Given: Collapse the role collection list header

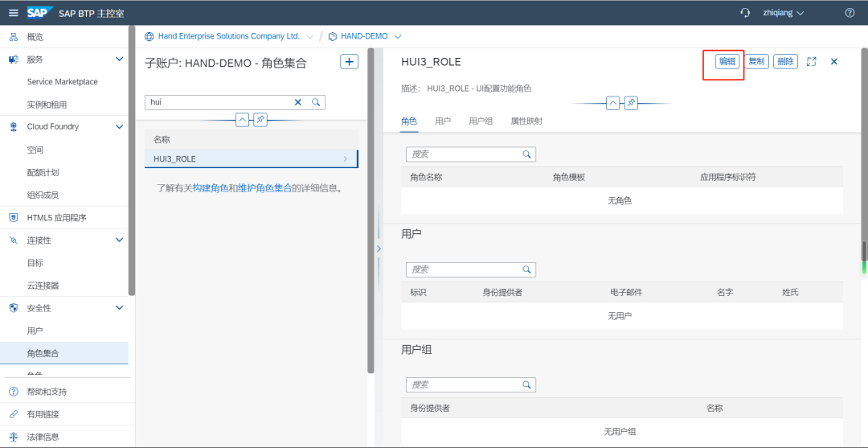Looking at the screenshot, I should click(x=242, y=120).
